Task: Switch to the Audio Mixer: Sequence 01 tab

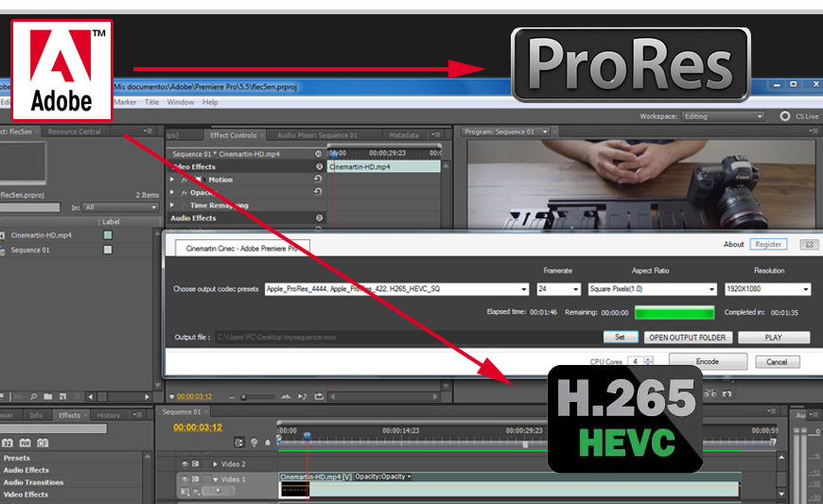Action: [x=317, y=135]
